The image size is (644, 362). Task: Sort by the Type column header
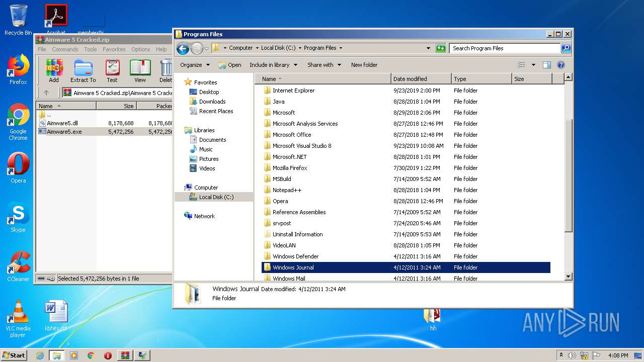[481, 79]
